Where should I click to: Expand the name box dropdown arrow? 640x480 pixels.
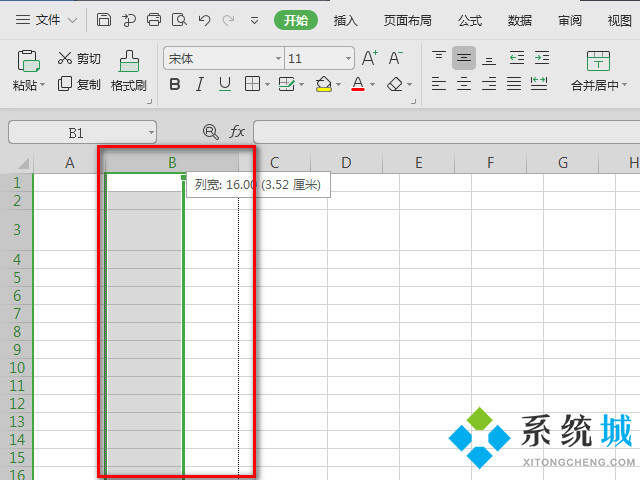pos(151,133)
